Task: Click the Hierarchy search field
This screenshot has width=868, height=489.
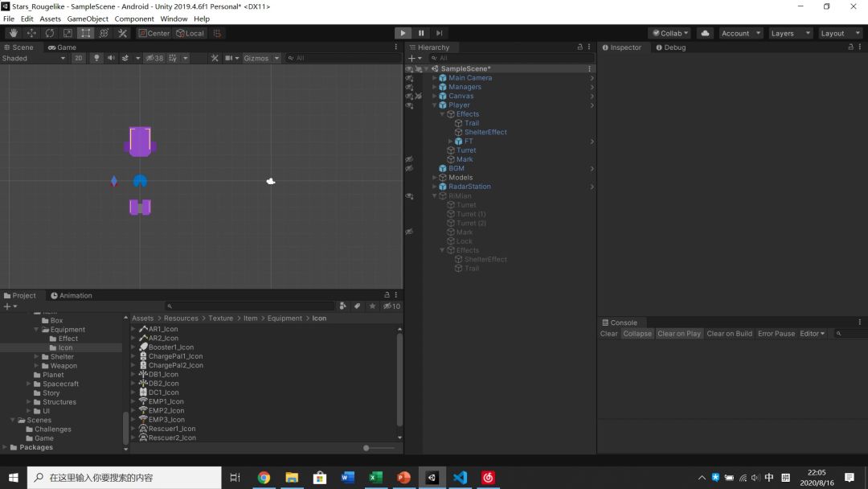Action: tap(511, 58)
